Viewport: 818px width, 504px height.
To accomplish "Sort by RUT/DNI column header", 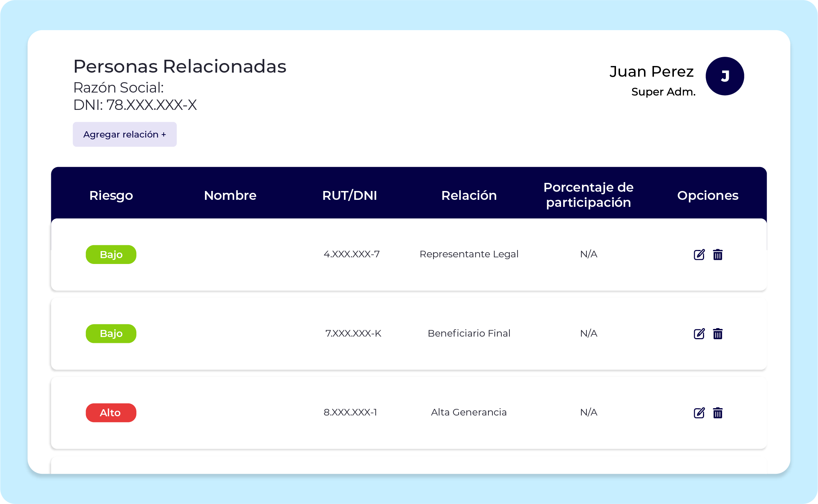I will coord(349,195).
